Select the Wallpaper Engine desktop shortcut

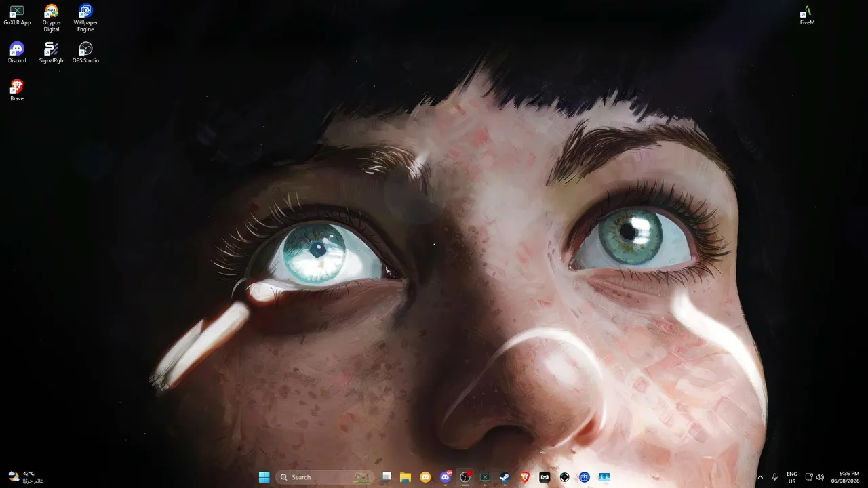tap(85, 18)
